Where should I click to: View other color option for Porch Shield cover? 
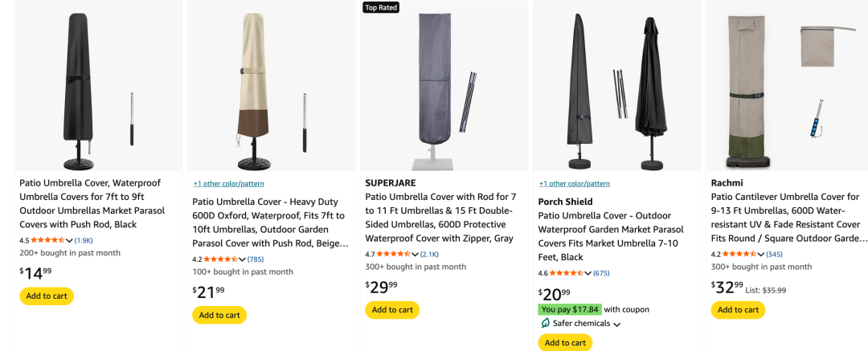574,183
